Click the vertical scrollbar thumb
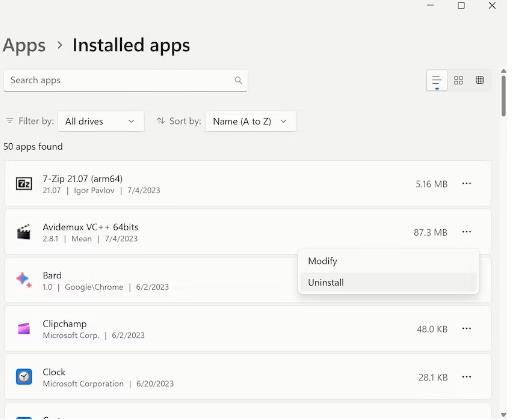Viewport: 513px width, 420px height. pyautogui.click(x=504, y=96)
